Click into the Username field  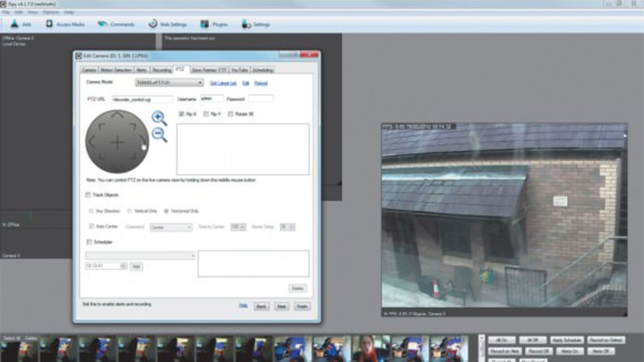tap(211, 99)
